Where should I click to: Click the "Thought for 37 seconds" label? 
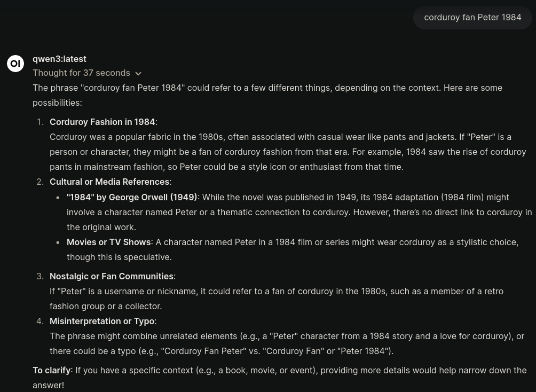(81, 73)
